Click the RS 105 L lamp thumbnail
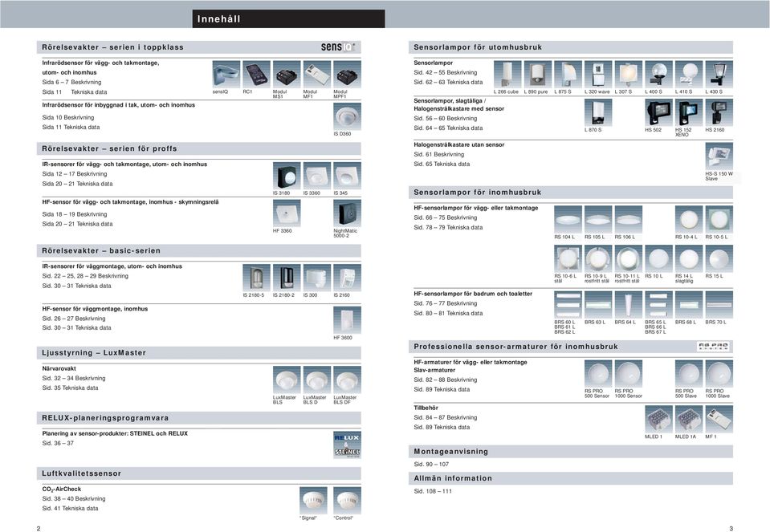770x532 pixels. [x=598, y=219]
